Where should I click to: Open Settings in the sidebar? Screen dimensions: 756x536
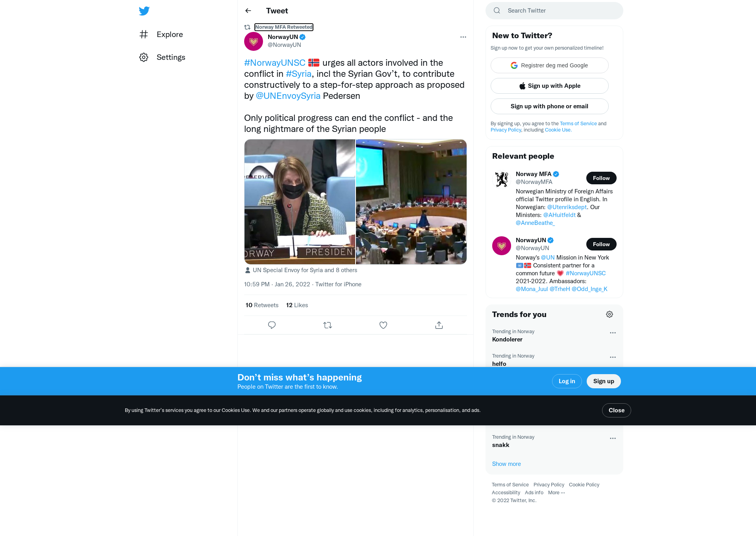click(x=162, y=57)
